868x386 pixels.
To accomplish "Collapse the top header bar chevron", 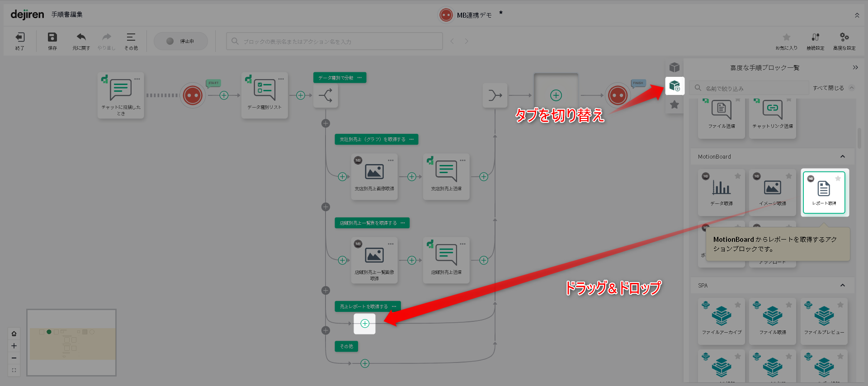I will point(857,15).
